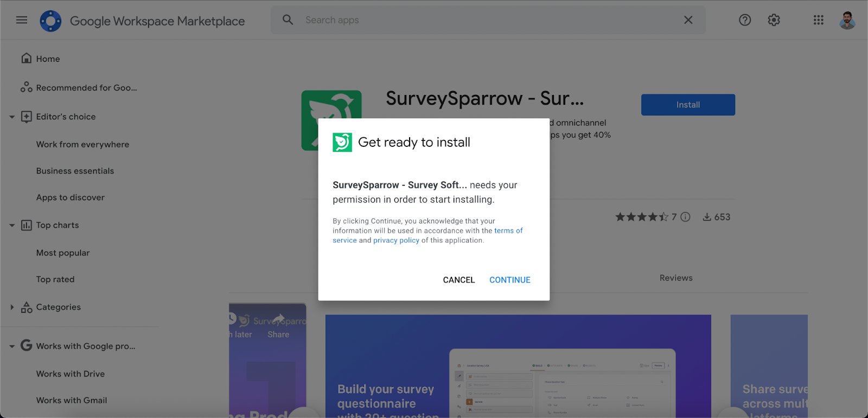This screenshot has height=418, width=868.
Task: Open the video preview thumbnail with Share
Action: pos(267,361)
